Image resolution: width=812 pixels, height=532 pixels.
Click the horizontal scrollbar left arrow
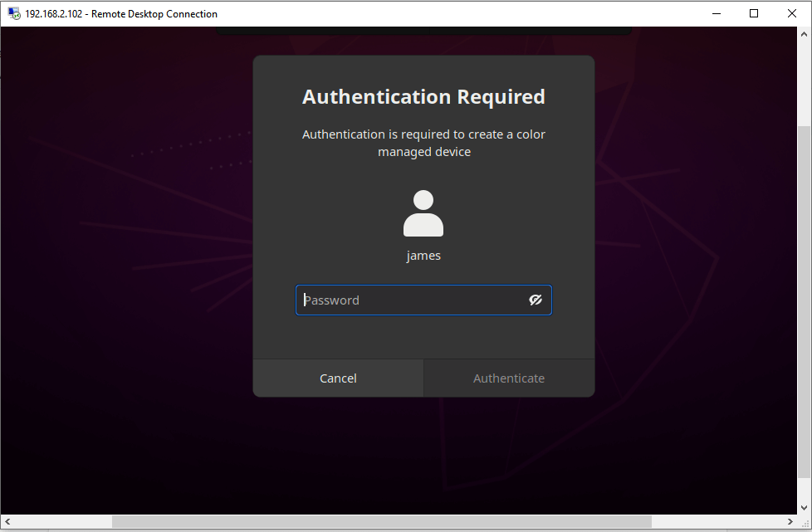click(7, 522)
